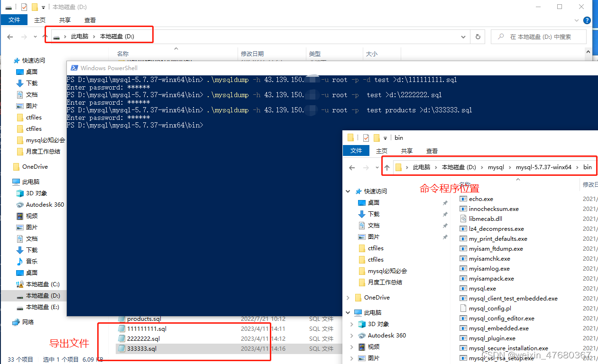Select 本地磁盘 (D:) in the address breadcrumb
The image size is (598, 364).
[x=117, y=36]
